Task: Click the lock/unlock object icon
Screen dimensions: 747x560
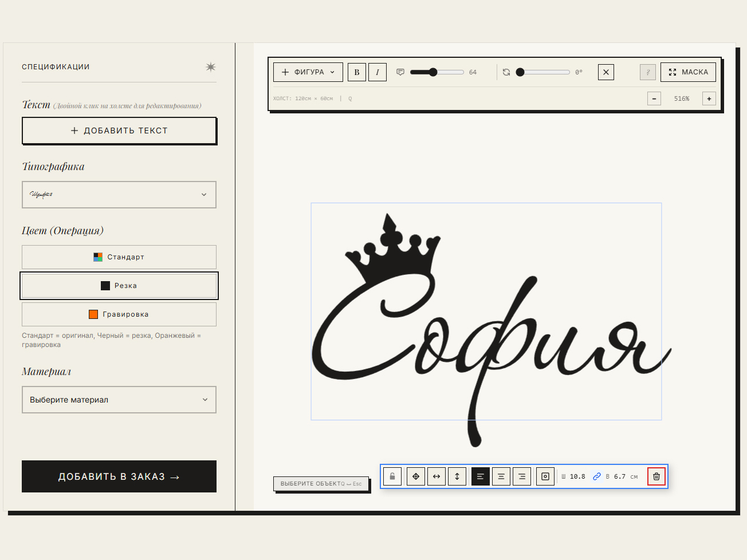Action: point(392,476)
